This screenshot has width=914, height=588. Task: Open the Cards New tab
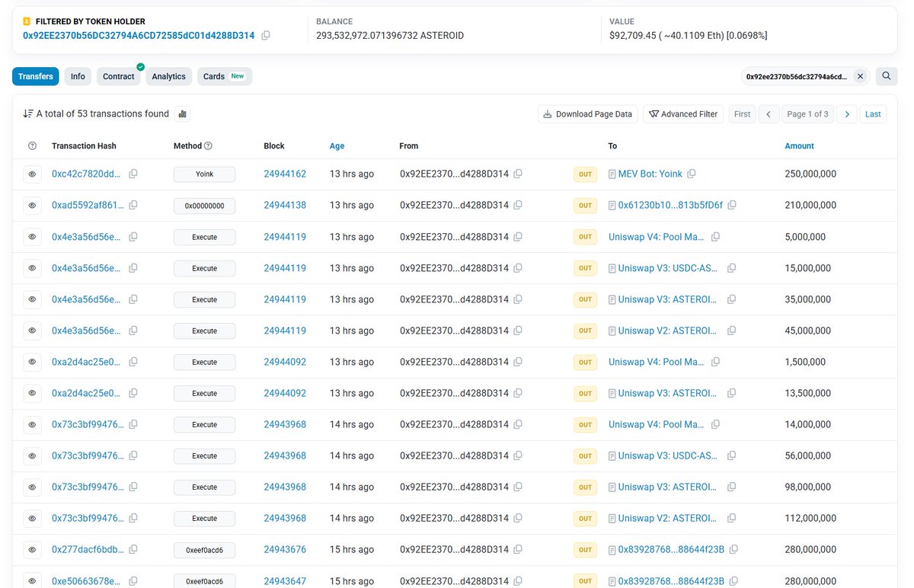(x=224, y=76)
